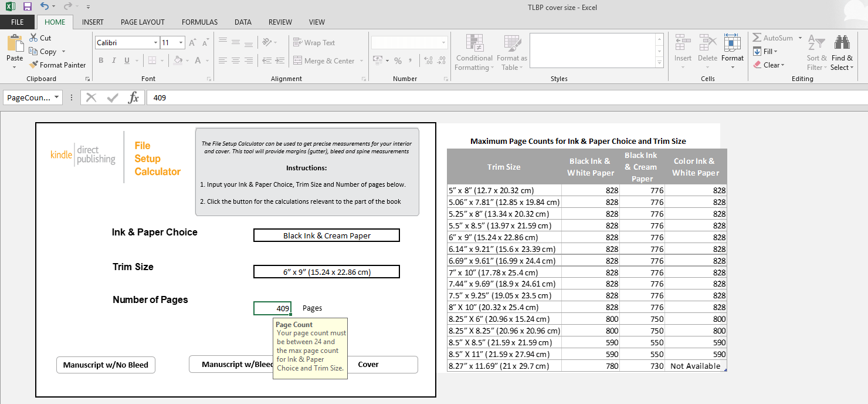Click the Insert Function fx icon
This screenshot has height=404, width=868.
point(134,97)
